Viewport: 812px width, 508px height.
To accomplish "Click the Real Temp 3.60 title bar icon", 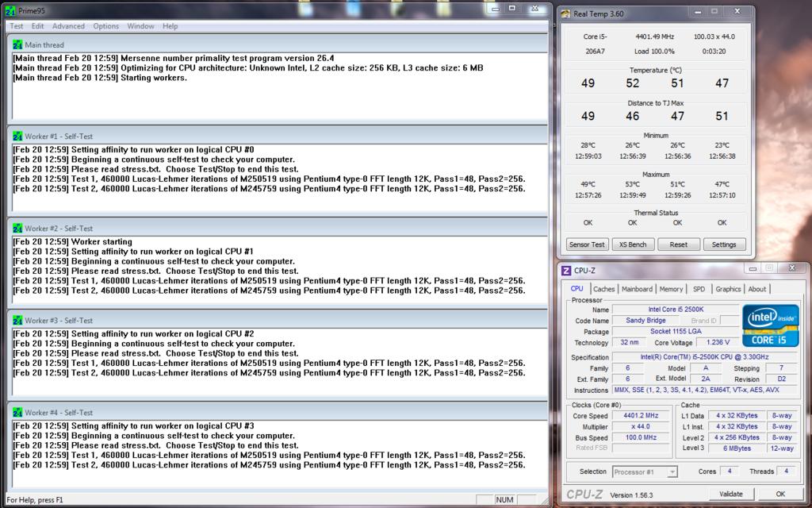I will [x=565, y=14].
